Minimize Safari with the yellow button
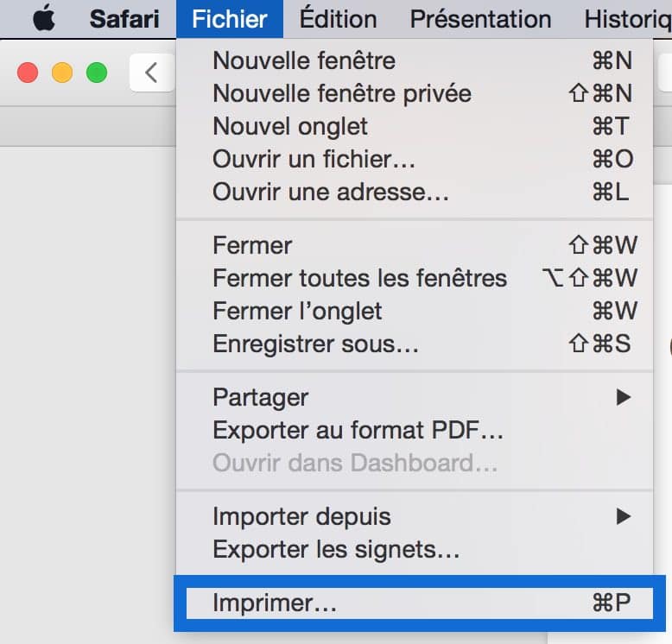This screenshot has height=644, width=672. click(x=62, y=73)
